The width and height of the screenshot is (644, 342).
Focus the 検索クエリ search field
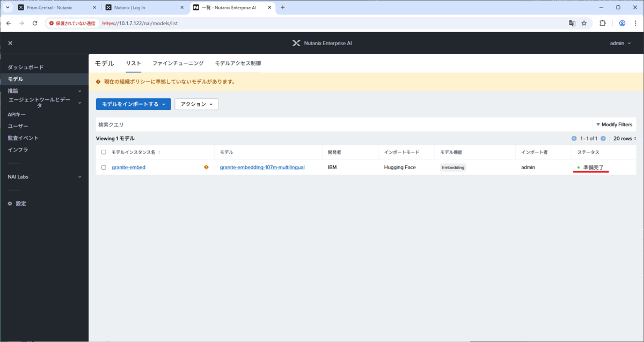click(343, 125)
